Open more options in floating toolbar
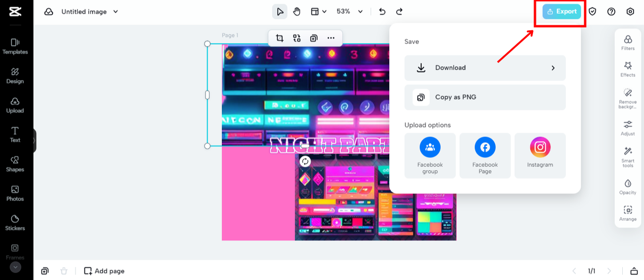The image size is (644, 280). 331,38
